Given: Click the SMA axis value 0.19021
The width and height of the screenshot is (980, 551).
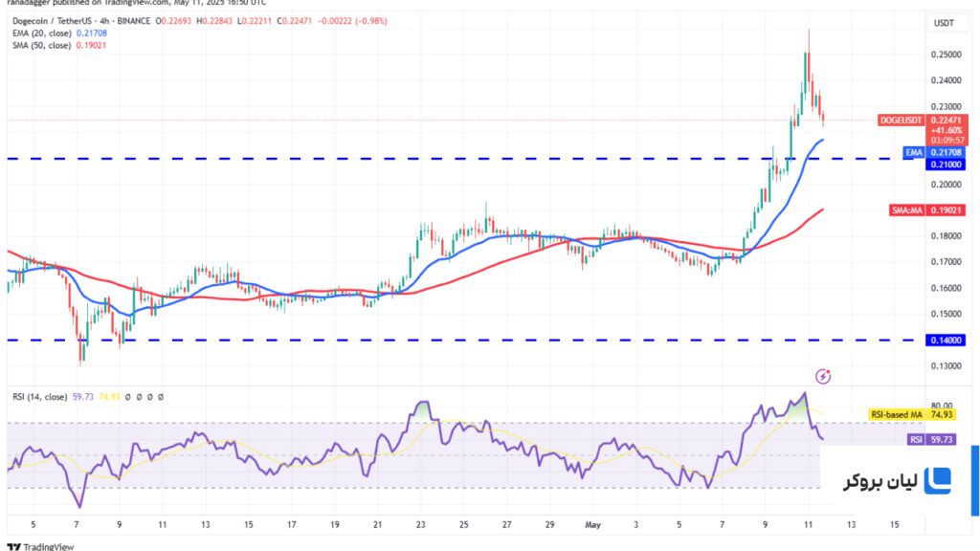Looking at the screenshot, I should 947,210.
